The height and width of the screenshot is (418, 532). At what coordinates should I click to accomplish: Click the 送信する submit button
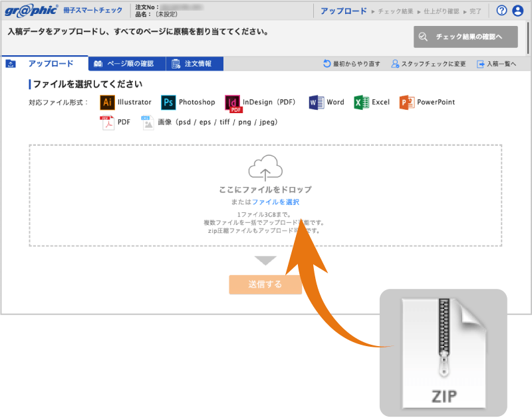tap(265, 285)
